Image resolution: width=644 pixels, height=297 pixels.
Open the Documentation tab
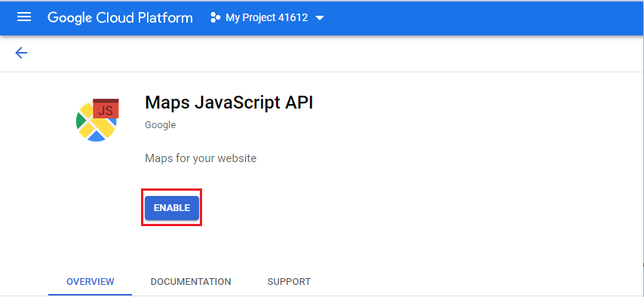pyautogui.click(x=191, y=282)
